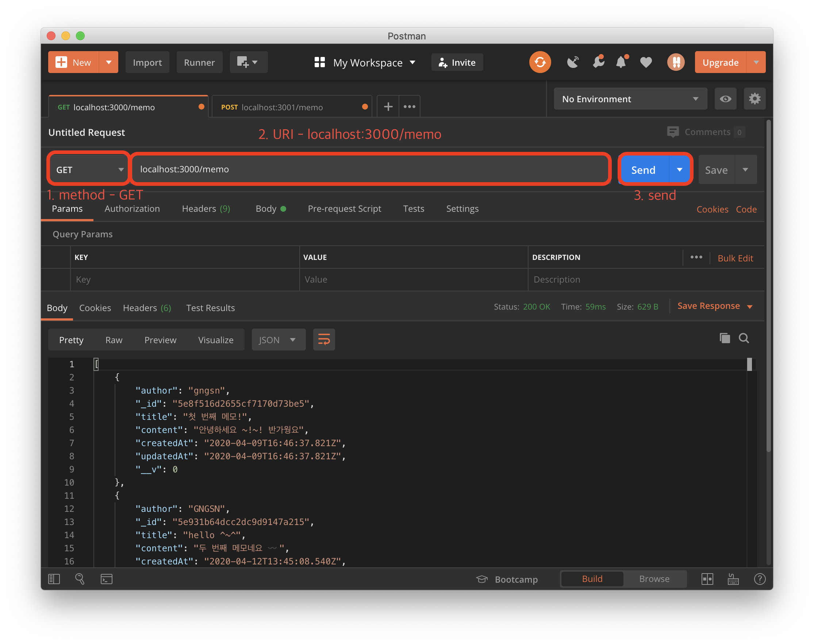Open the interceptor satellite icon

(573, 62)
